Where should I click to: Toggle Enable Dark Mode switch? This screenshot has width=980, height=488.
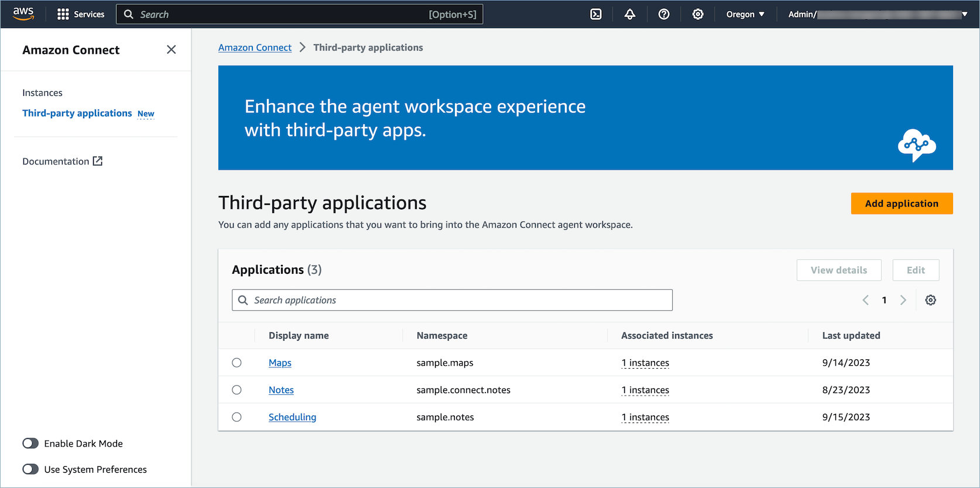coord(30,444)
